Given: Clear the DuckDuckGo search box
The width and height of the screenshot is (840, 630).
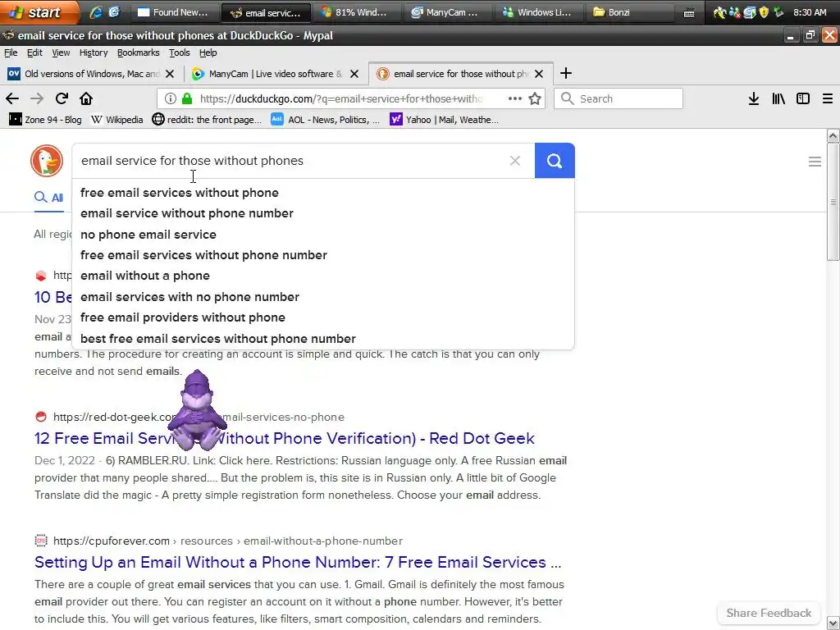Looking at the screenshot, I should pyautogui.click(x=515, y=161).
